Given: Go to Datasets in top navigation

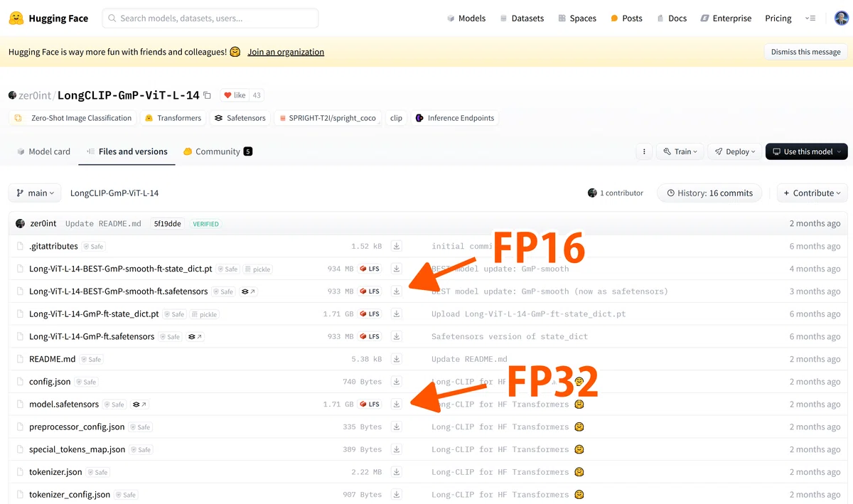Looking at the screenshot, I should tap(521, 18).
